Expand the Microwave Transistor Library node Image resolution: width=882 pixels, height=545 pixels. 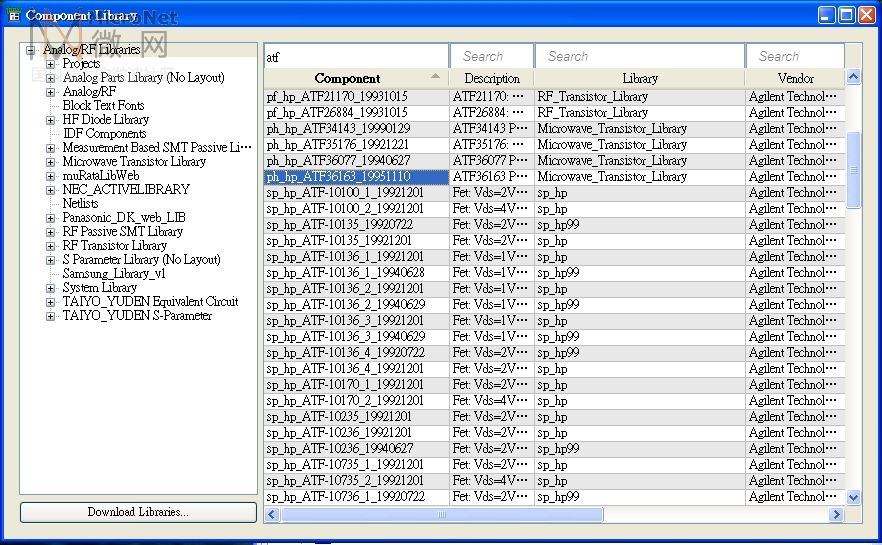[x=51, y=162]
